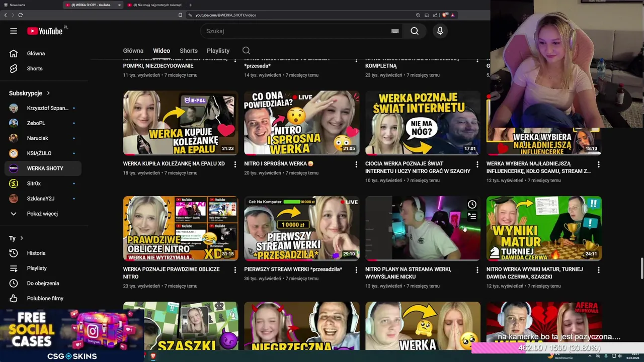Bookmark this page icon
The image size is (644, 362).
point(180,15)
